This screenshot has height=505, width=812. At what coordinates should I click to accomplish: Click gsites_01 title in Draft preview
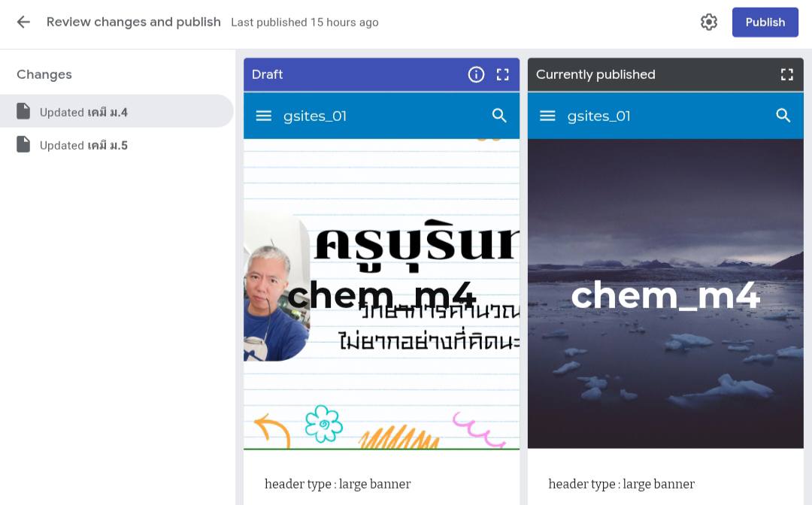[315, 116]
